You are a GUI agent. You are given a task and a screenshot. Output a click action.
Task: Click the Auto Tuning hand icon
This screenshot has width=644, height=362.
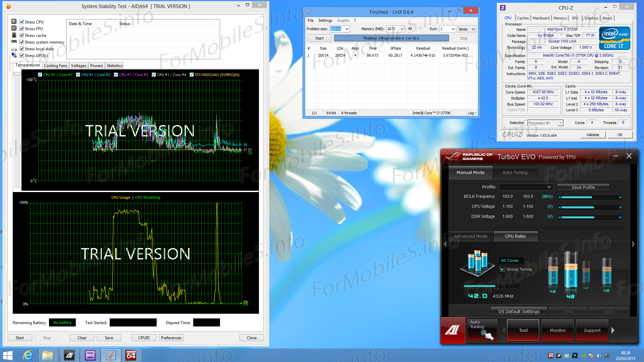tap(487, 334)
